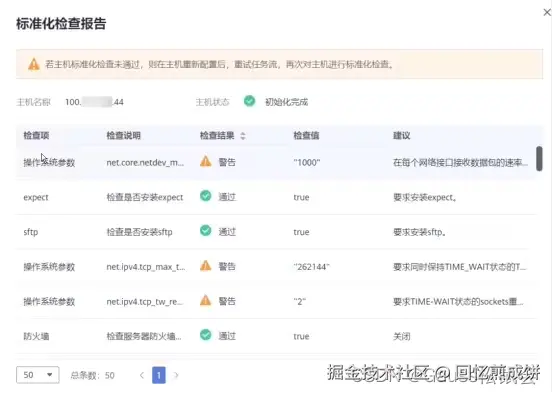Click the pass icon in the sftp row
The height and width of the screenshot is (394, 553).
click(206, 231)
